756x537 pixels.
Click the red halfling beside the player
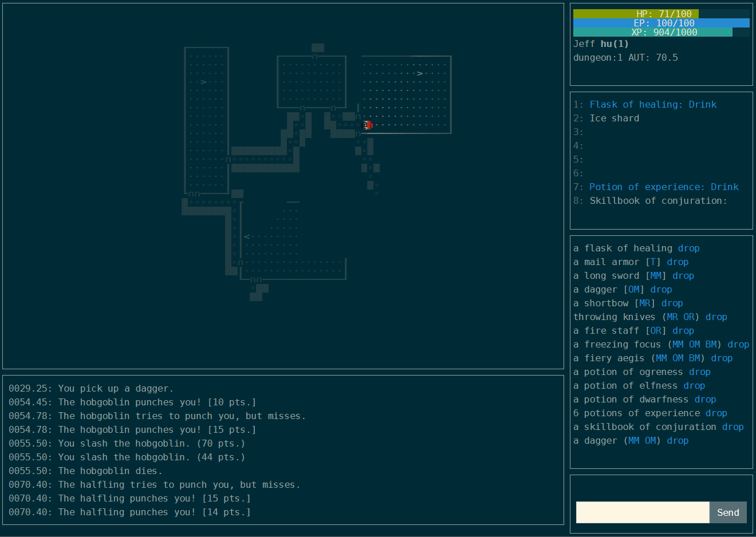click(370, 125)
